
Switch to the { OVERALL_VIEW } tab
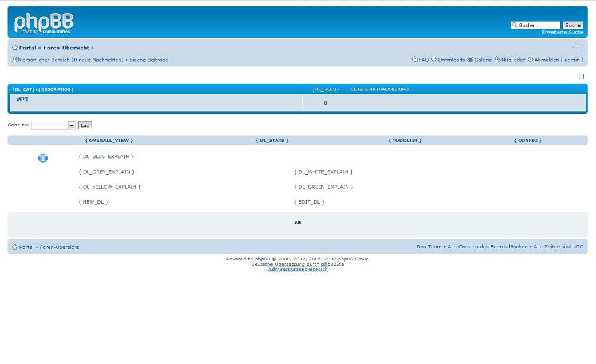pyautogui.click(x=109, y=140)
